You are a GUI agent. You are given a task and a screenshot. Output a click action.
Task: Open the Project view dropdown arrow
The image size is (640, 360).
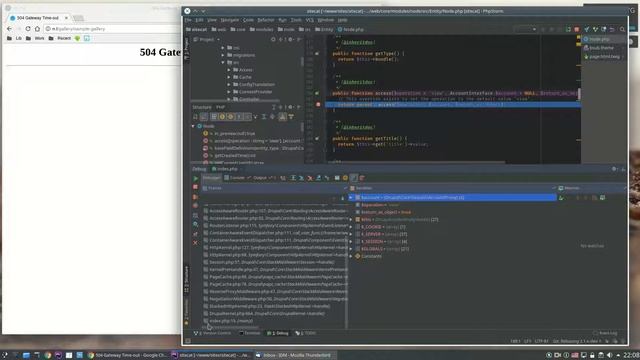[218, 40]
